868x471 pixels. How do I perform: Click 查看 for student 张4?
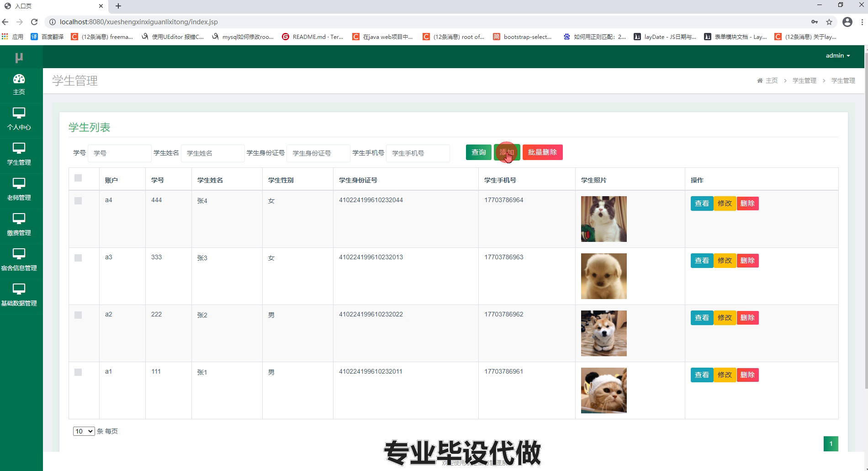702,203
